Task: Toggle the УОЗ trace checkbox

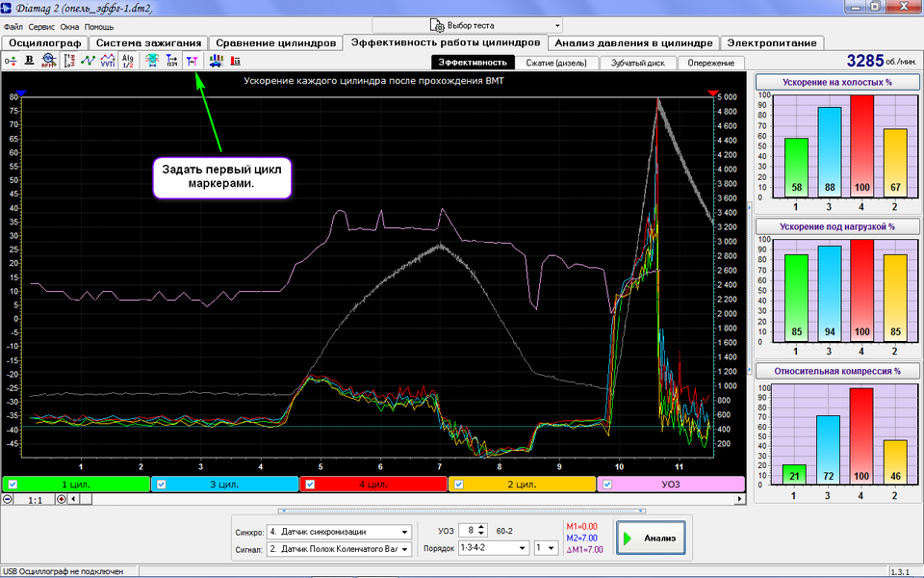Action: pos(607,485)
